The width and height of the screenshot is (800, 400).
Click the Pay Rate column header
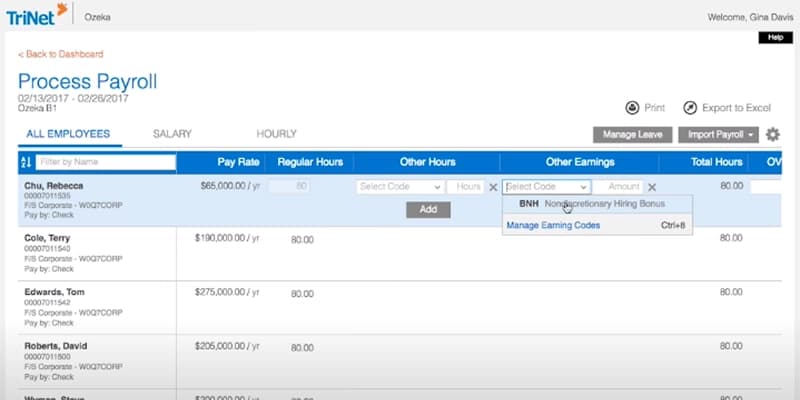238,162
